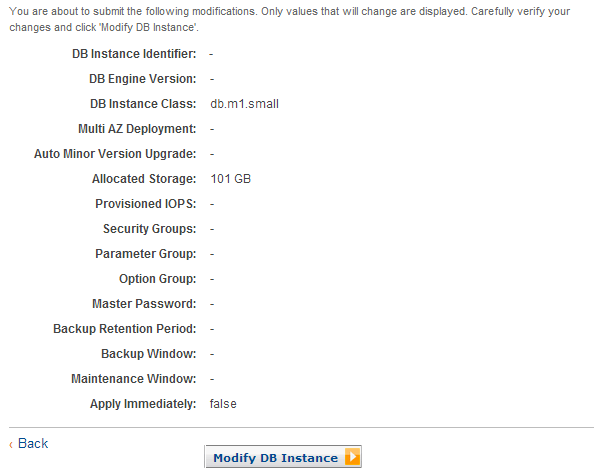Click the Security Groups label
Screen dimensions: 597x474
150,229
